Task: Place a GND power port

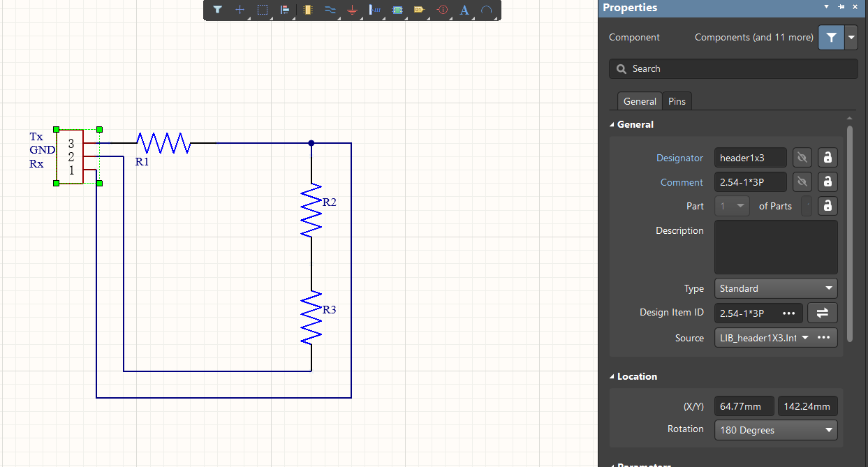Action: pyautogui.click(x=353, y=10)
